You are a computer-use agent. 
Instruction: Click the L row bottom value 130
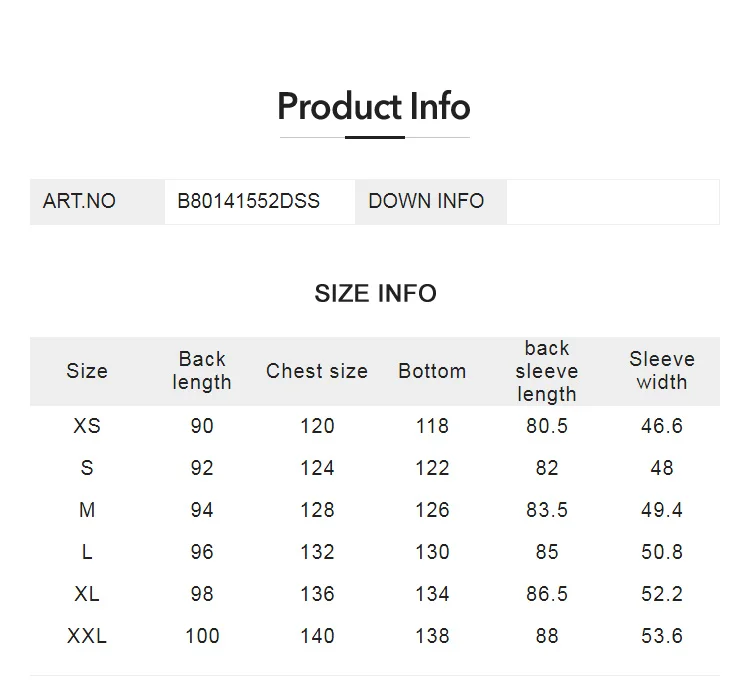coord(432,552)
